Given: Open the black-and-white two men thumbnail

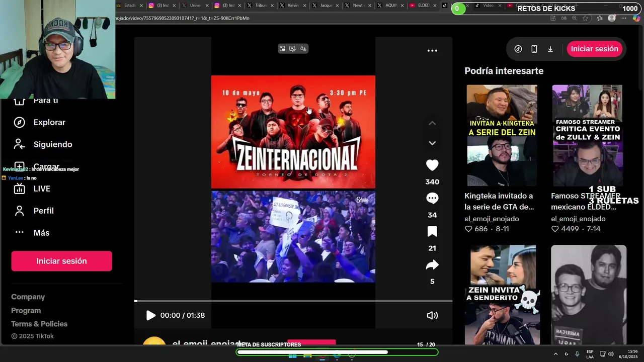Looking at the screenshot, I should click(589, 295).
